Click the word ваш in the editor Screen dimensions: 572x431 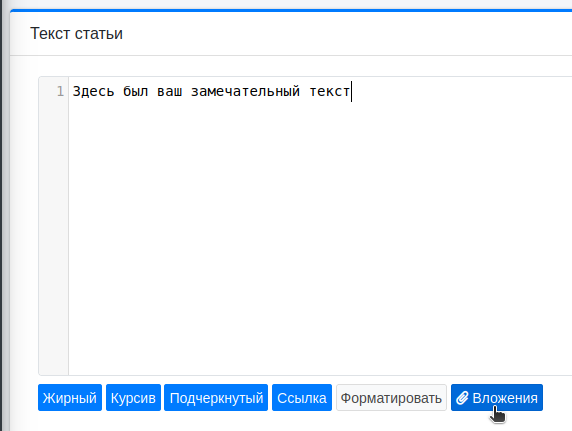click(x=170, y=91)
